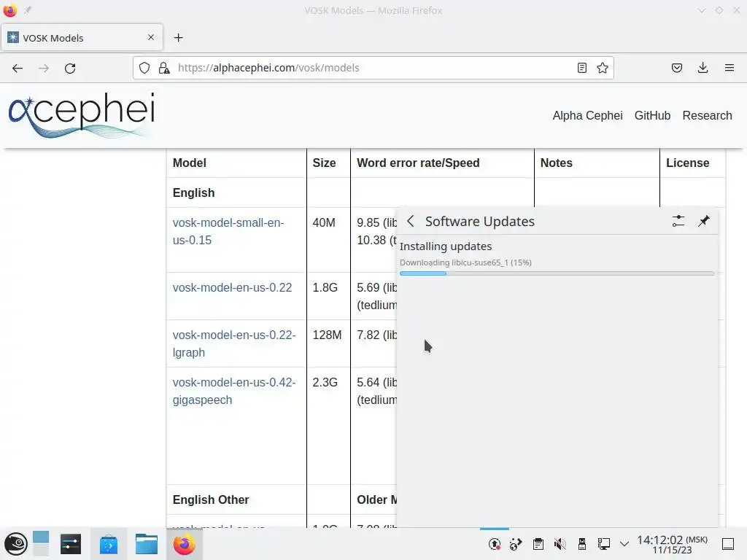747x560 pixels.
Task: Click the Size column header
Action: point(324,163)
